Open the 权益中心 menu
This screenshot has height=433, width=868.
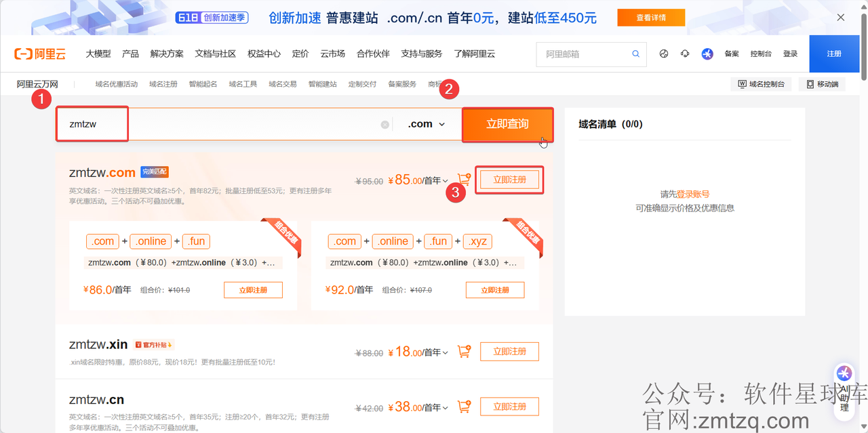pyautogui.click(x=264, y=54)
